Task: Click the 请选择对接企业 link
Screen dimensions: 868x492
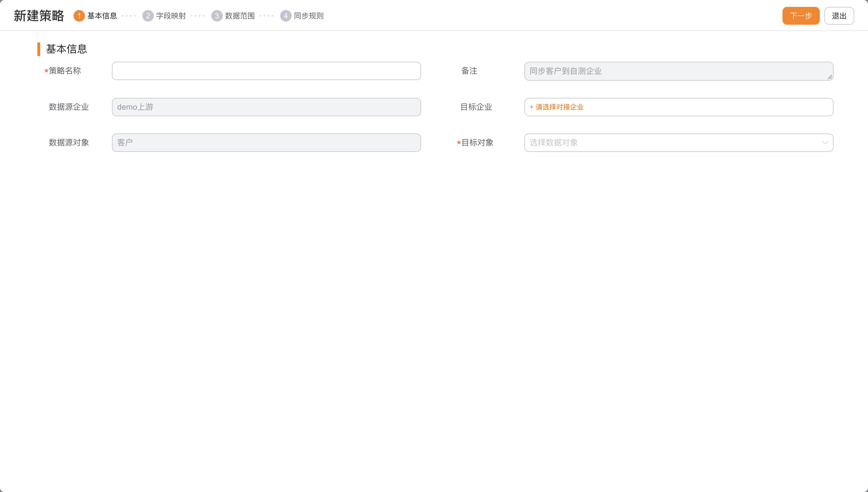Action: click(x=557, y=107)
